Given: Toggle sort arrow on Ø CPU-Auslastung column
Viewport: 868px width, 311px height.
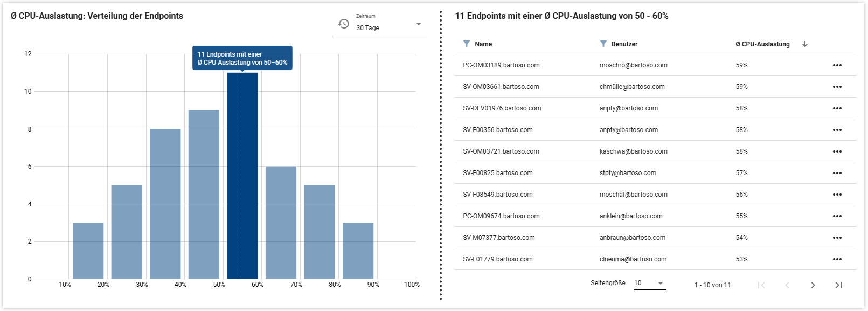Looking at the screenshot, I should point(805,44).
